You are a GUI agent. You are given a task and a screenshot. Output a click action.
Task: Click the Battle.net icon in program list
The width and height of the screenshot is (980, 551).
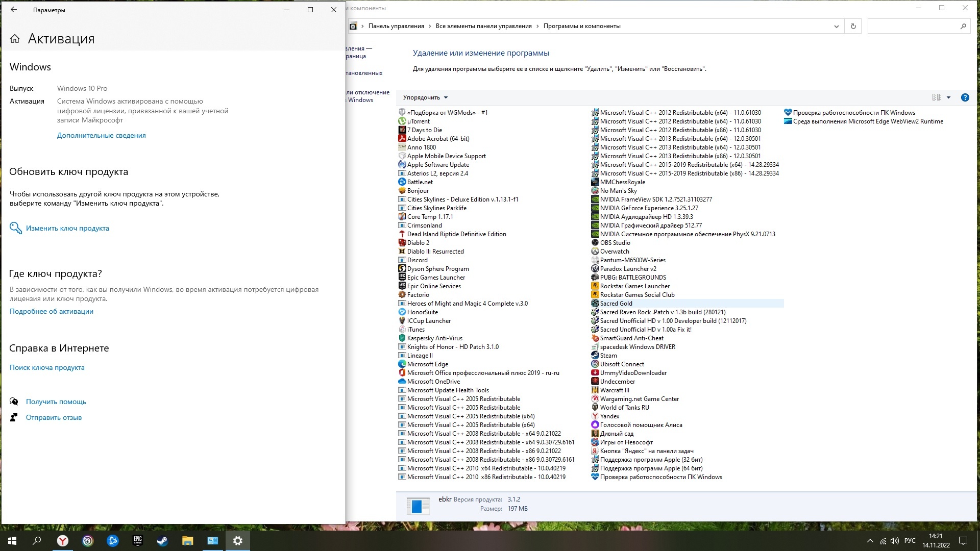tap(402, 182)
